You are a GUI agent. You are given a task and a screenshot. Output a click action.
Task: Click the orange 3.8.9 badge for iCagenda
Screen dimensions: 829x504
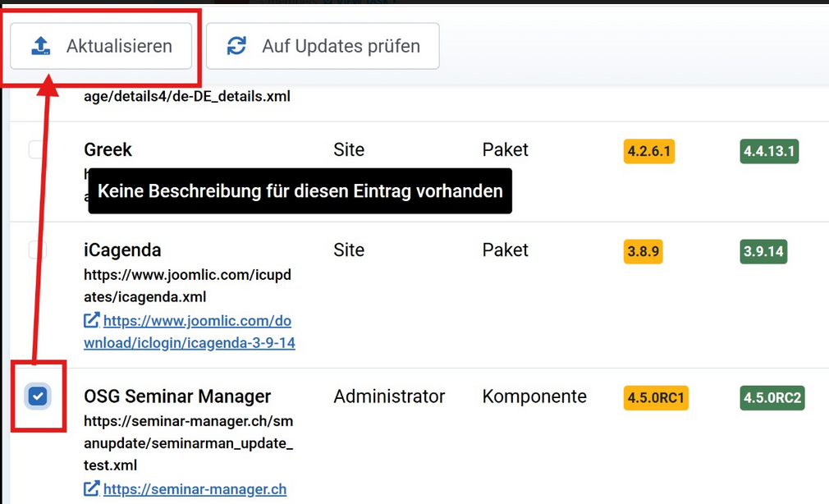coord(643,251)
